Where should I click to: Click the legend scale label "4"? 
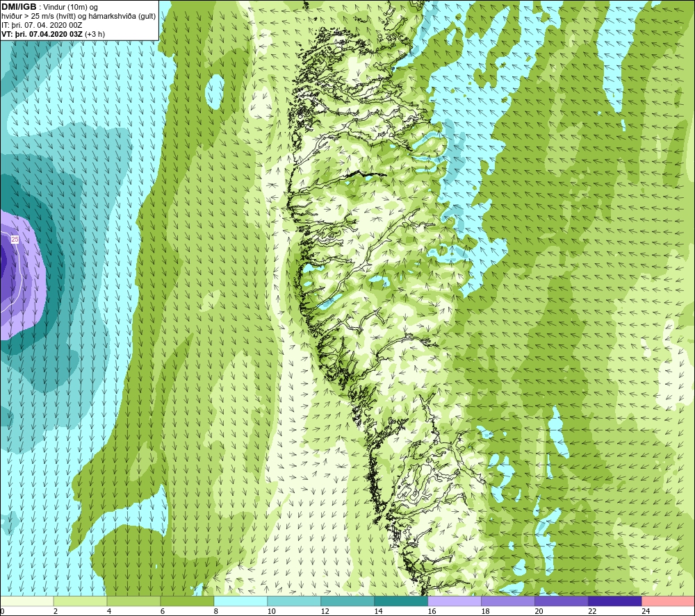click(109, 611)
